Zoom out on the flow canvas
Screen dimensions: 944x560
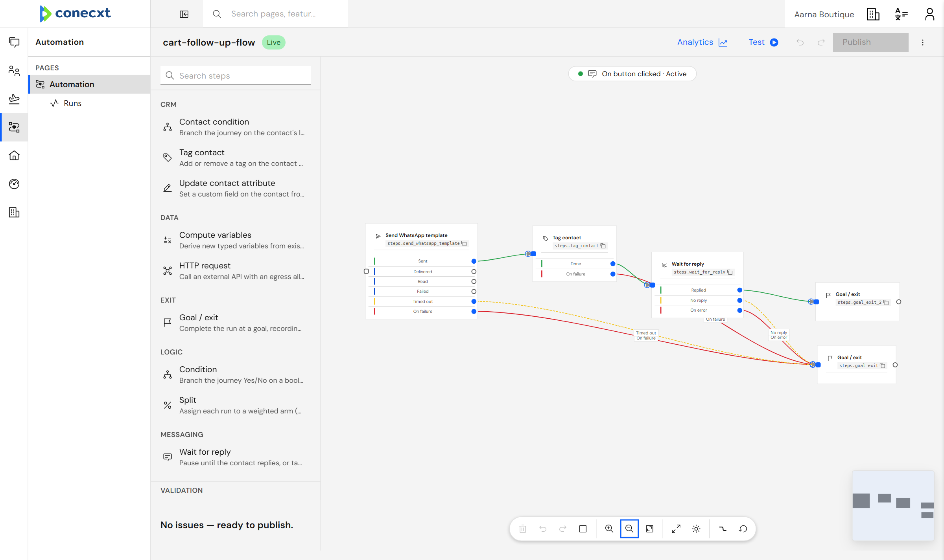629,529
